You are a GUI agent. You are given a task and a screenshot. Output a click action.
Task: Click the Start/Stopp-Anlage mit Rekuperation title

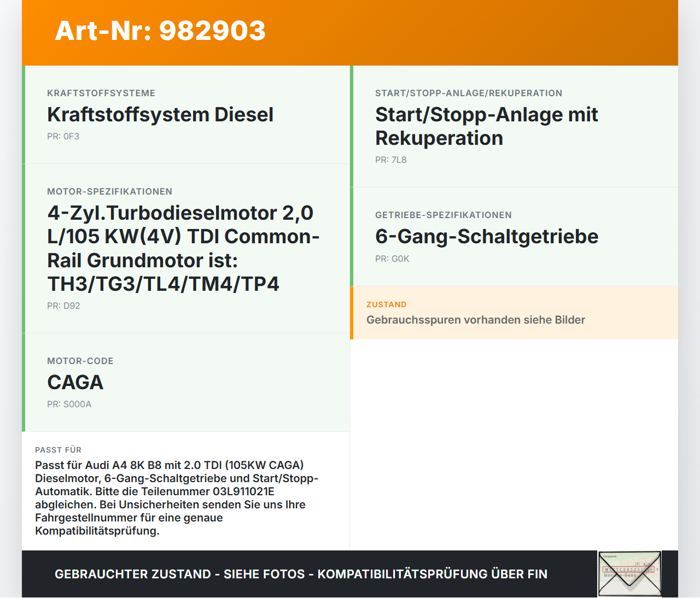point(486,126)
